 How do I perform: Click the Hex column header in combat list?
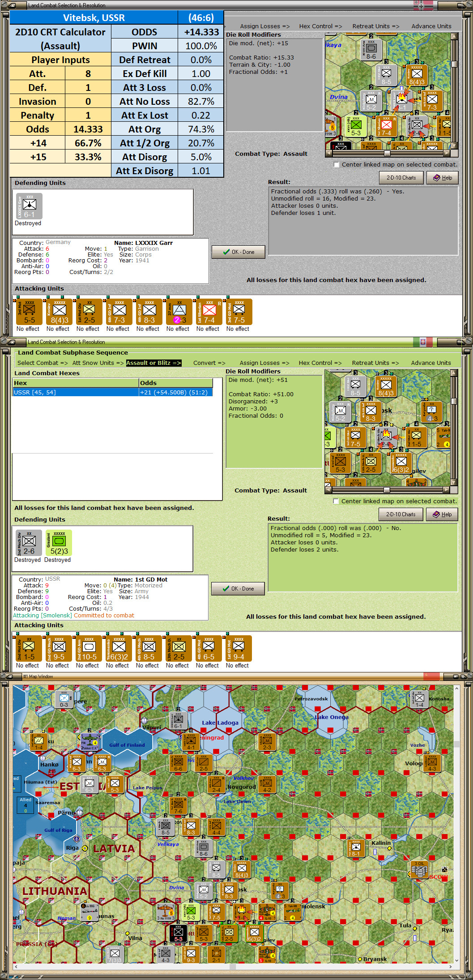(76, 383)
